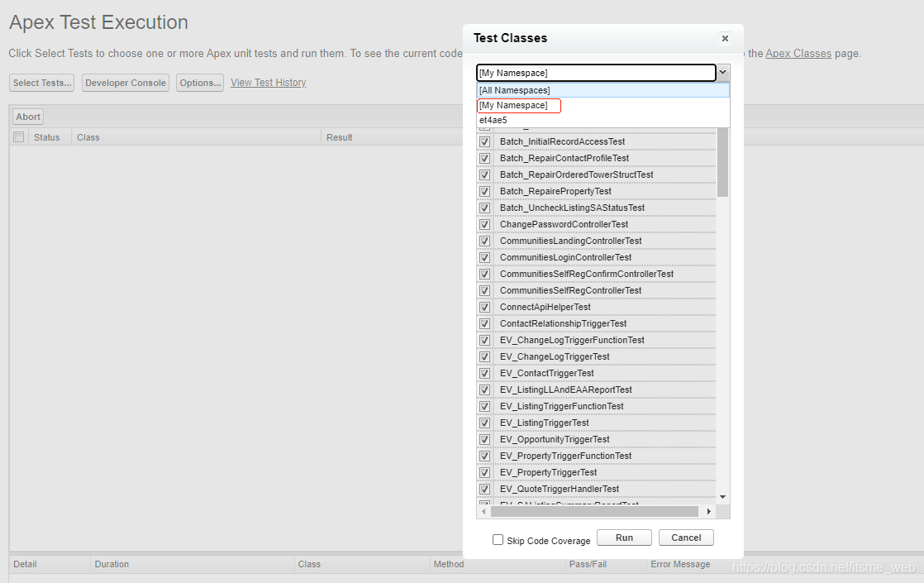This screenshot has height=583, width=924.
Task: Uncheck CommunitiesLandingControllerTest checkbox
Action: (x=484, y=241)
